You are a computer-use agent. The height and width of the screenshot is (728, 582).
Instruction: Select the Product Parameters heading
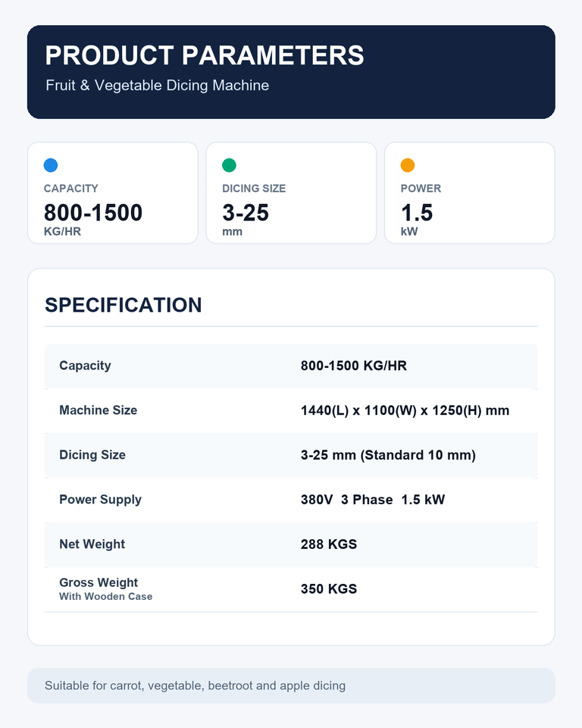click(x=204, y=55)
